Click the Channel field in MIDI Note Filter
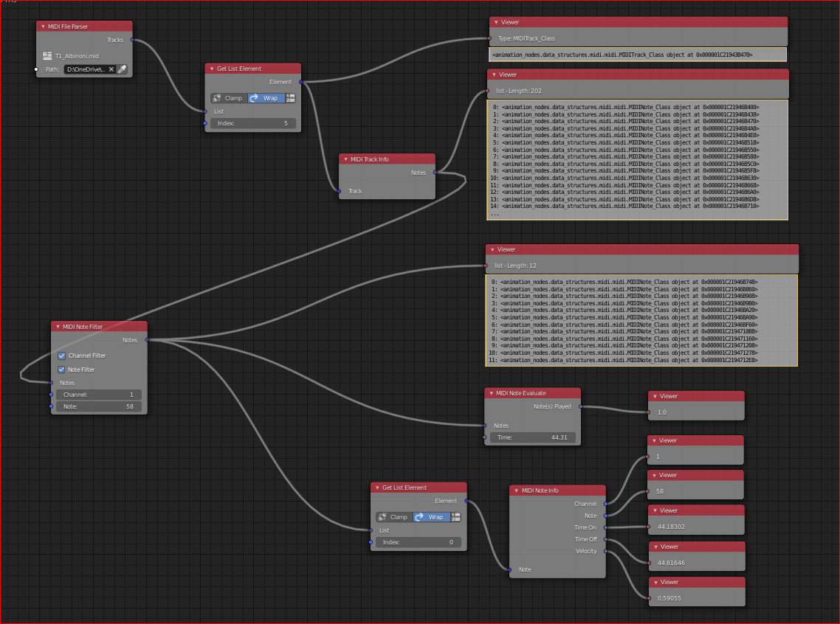 coord(99,395)
